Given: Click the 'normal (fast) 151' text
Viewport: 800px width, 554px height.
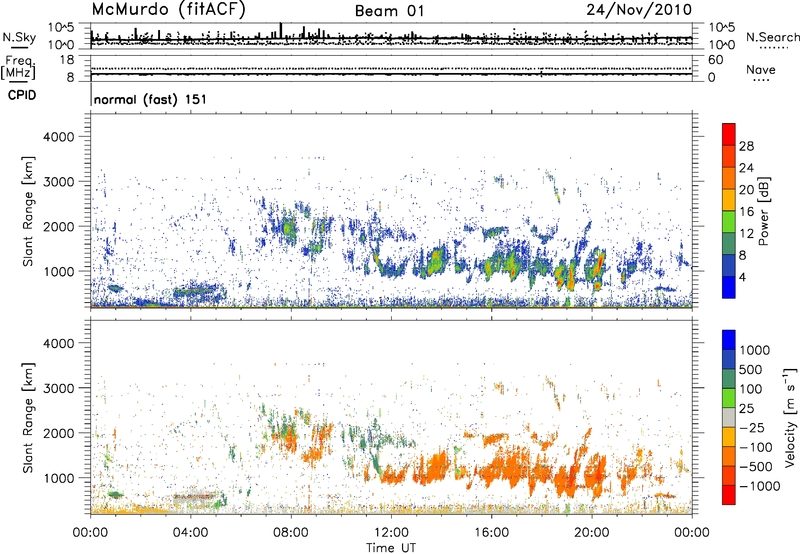Looking at the screenshot, I should click(x=151, y=99).
